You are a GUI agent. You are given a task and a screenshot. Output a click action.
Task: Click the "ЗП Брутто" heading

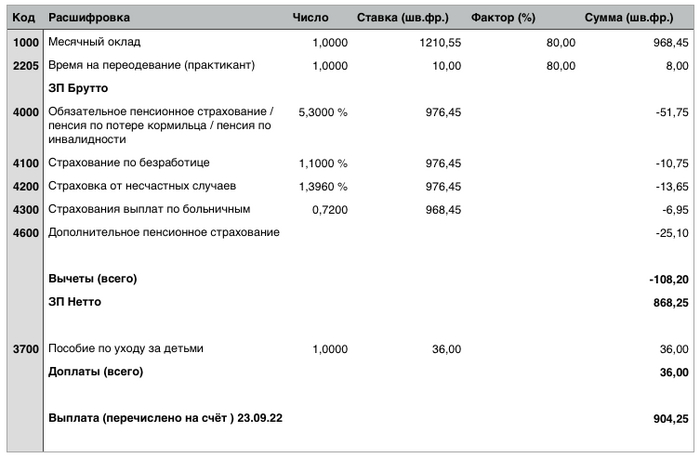coord(78,88)
